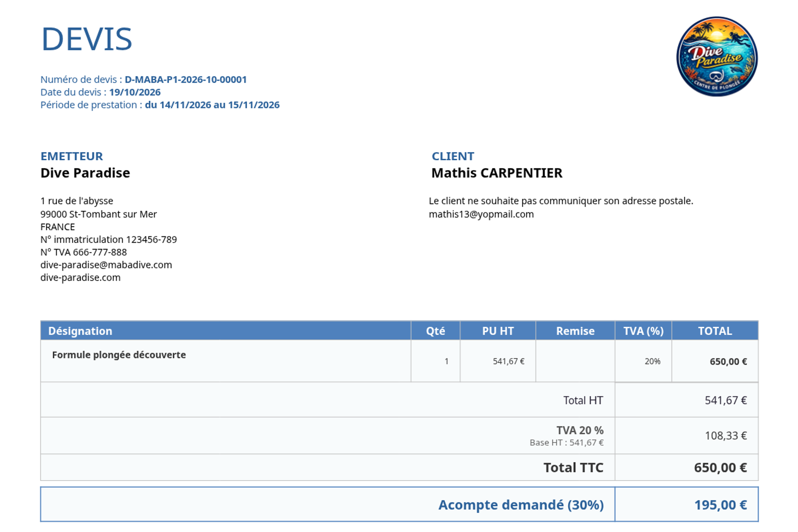The image size is (798, 532).
Task: Click the note about client postal address
Action: pos(561,201)
